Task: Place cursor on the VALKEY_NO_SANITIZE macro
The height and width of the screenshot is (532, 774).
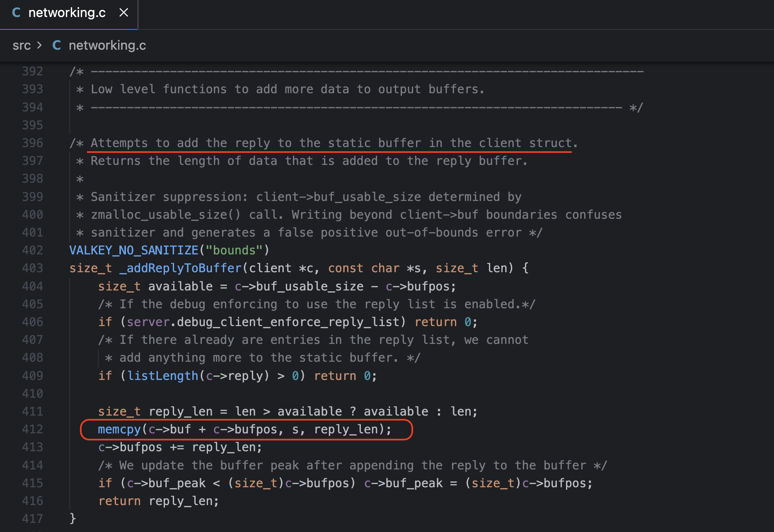Action: coord(133,250)
